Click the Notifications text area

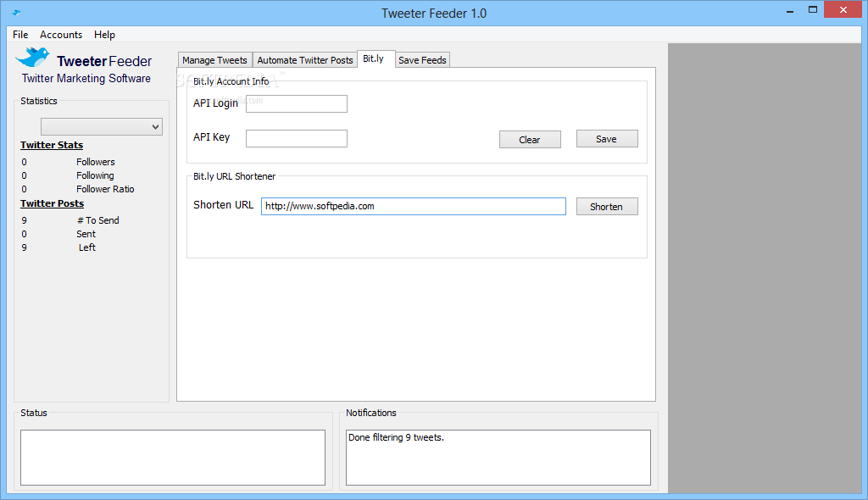[498, 458]
